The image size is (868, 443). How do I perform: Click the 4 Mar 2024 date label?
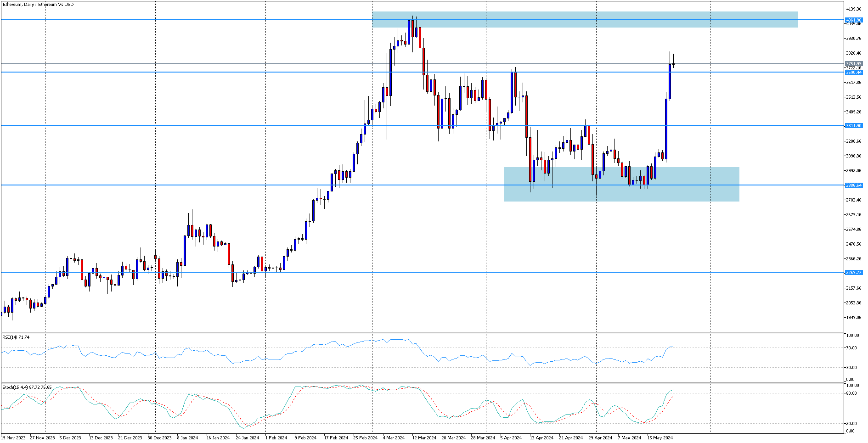click(x=394, y=438)
